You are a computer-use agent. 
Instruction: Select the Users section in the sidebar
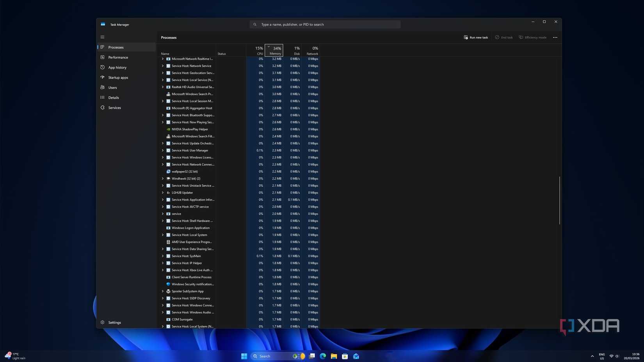point(112,87)
